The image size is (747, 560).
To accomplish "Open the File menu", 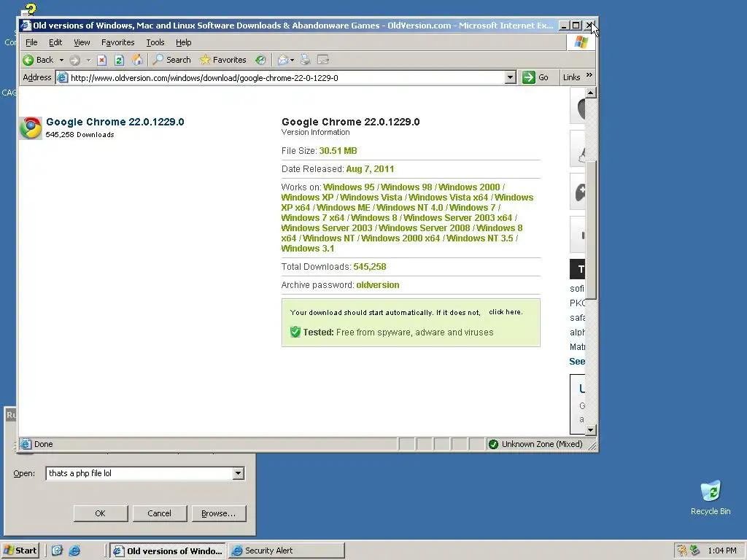I will pyautogui.click(x=31, y=42).
